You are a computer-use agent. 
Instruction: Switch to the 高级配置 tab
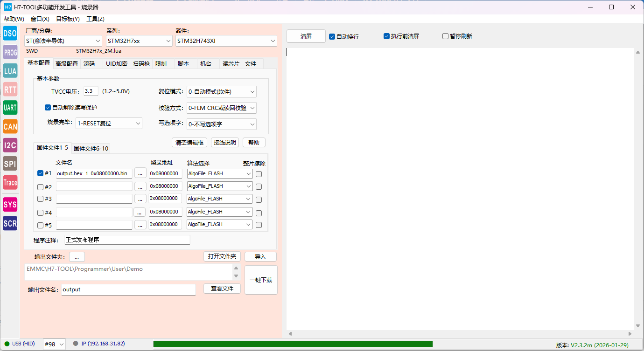pos(67,64)
